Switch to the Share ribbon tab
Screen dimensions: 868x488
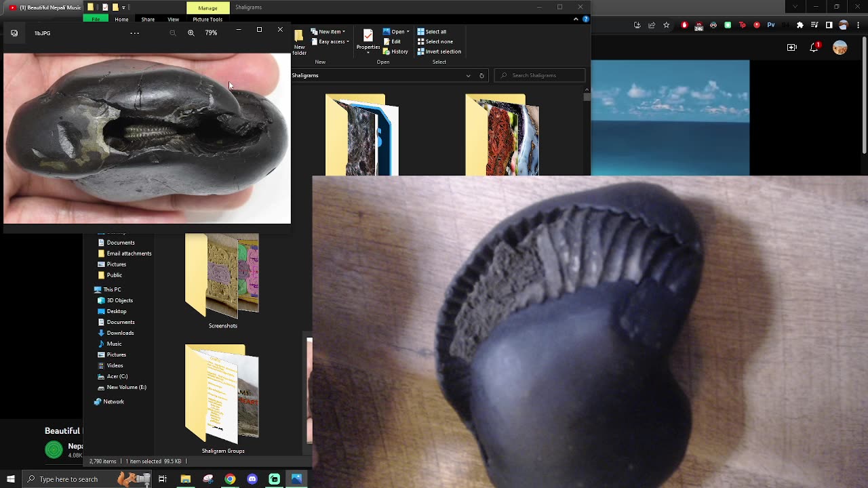point(148,19)
